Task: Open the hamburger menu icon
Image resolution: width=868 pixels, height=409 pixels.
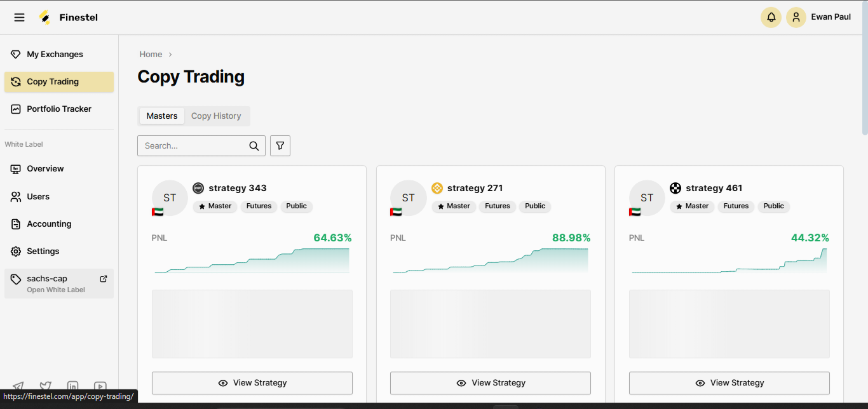Action: pos(19,17)
